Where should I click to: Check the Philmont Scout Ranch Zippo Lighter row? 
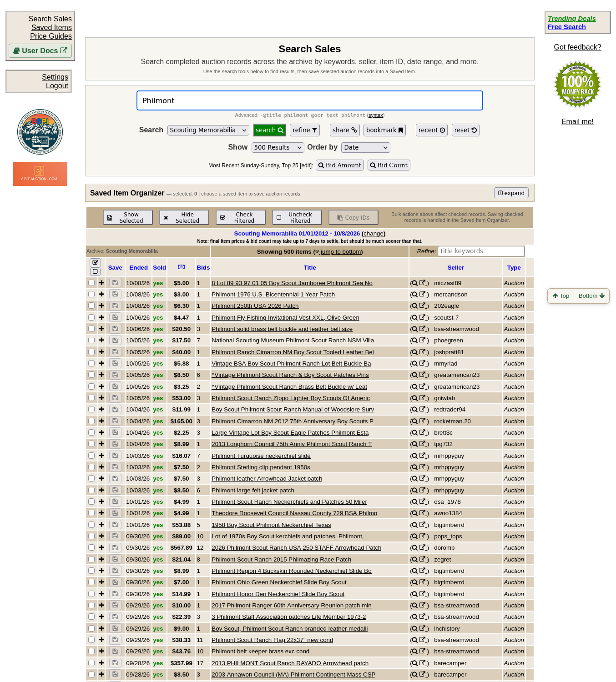(x=91, y=398)
